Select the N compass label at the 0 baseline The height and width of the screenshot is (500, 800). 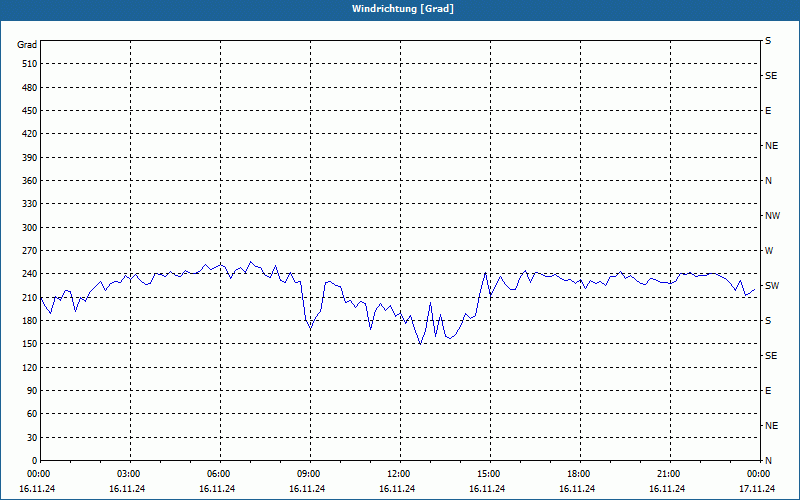tap(768, 461)
